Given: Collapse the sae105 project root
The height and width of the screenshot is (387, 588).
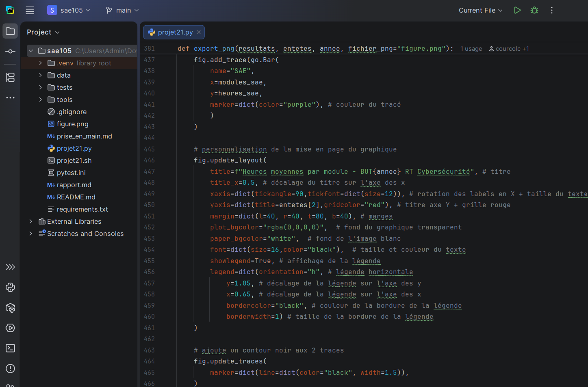Looking at the screenshot, I should click(30, 51).
